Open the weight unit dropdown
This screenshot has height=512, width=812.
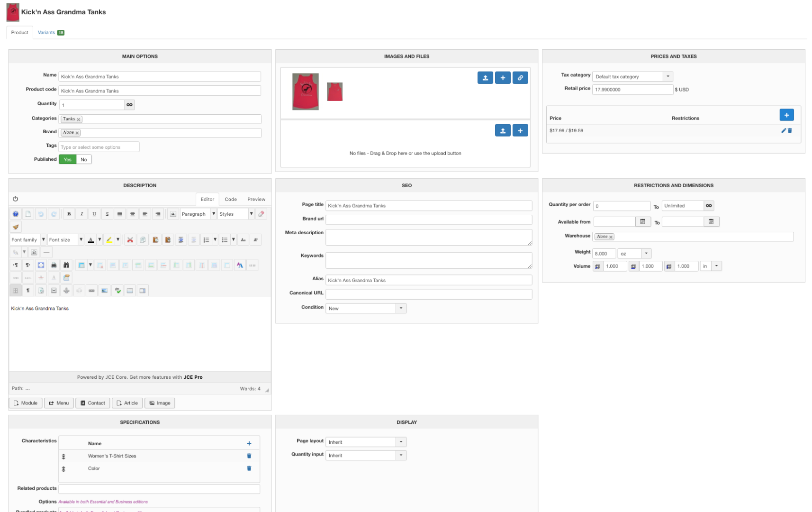click(635, 254)
